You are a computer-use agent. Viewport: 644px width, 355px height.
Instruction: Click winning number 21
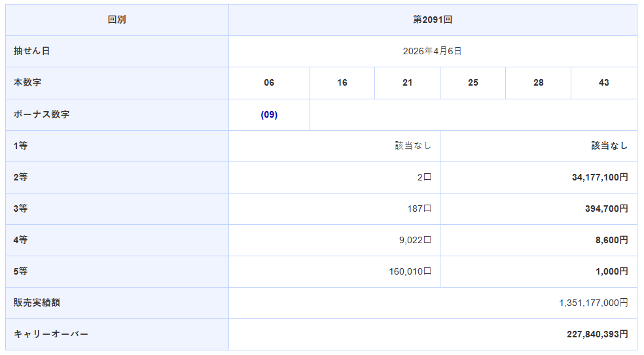coord(407,82)
